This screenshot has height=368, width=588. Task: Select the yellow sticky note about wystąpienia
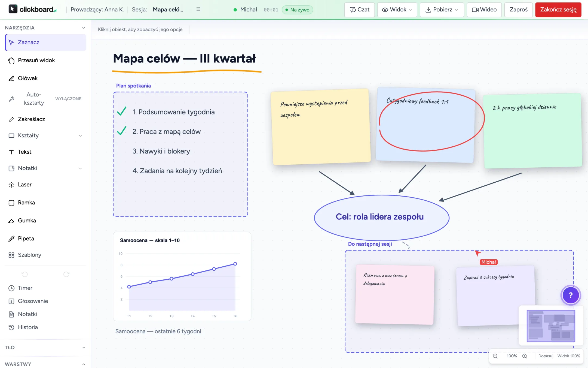coord(321,127)
